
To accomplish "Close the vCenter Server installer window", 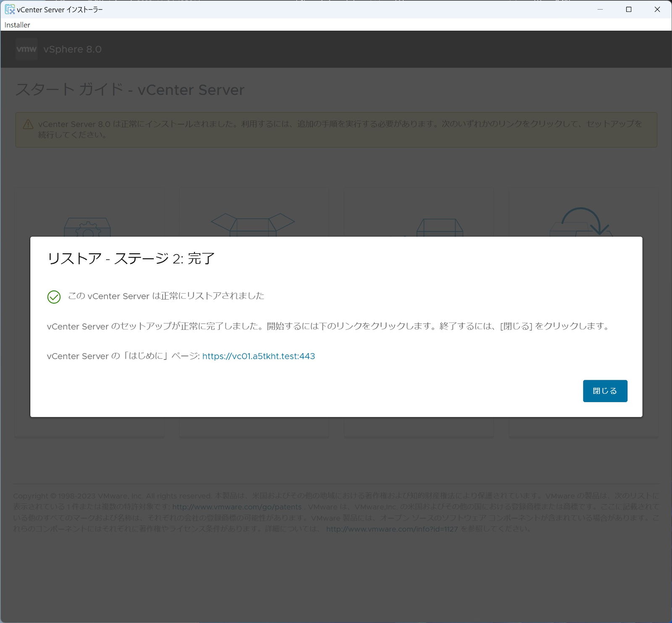I will click(x=657, y=9).
